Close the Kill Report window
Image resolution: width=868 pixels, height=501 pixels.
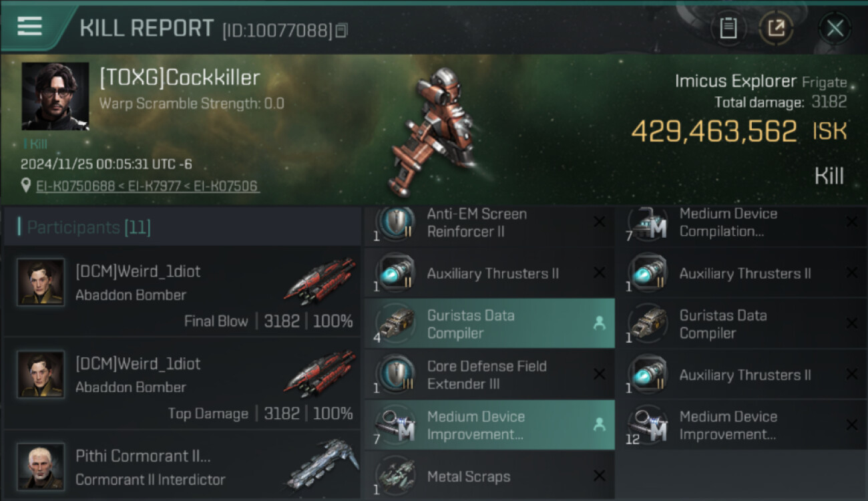[x=835, y=28]
